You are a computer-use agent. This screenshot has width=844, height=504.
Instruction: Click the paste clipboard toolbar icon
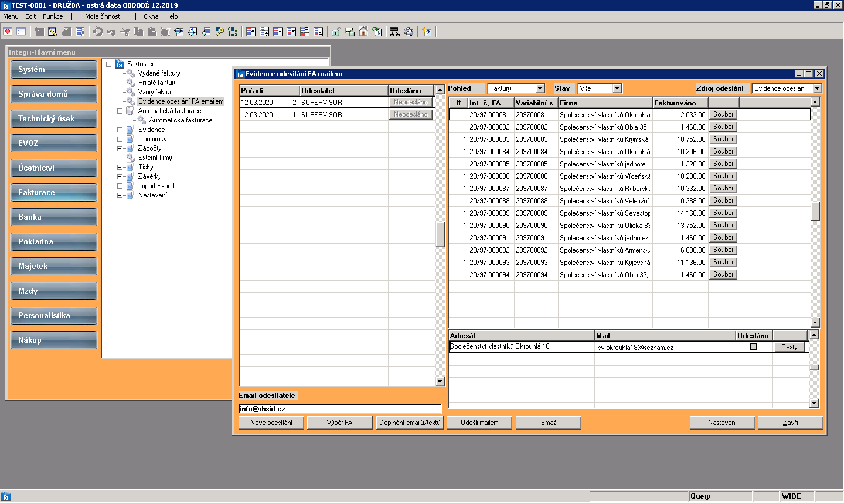click(x=152, y=32)
